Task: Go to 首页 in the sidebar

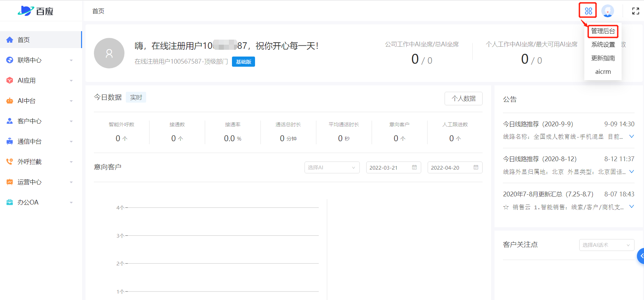Action: pos(24,40)
